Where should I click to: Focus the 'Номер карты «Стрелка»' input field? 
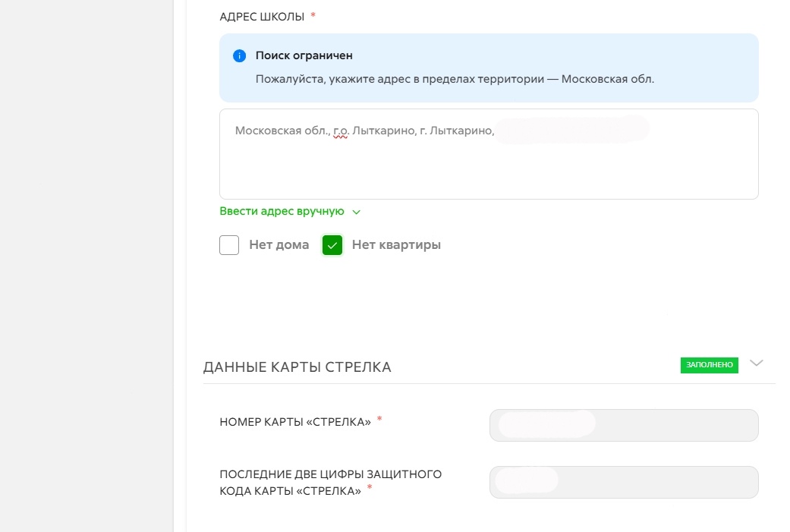[x=624, y=425]
